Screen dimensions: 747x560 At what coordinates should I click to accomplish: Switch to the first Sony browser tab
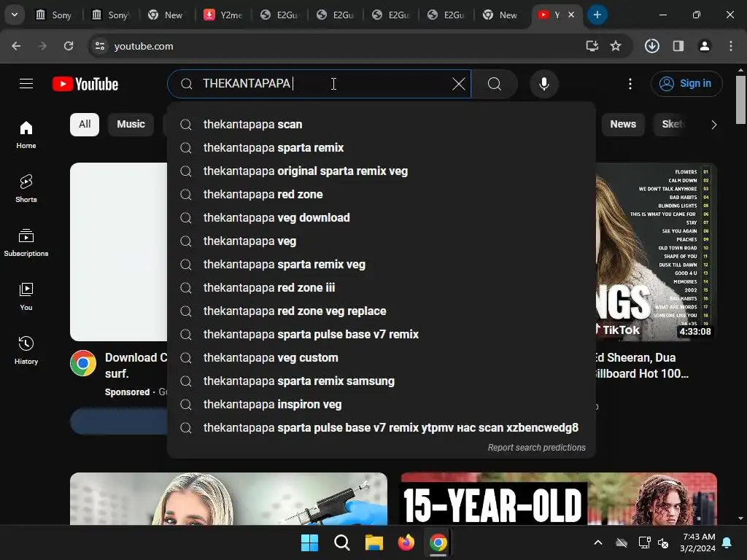pos(54,15)
